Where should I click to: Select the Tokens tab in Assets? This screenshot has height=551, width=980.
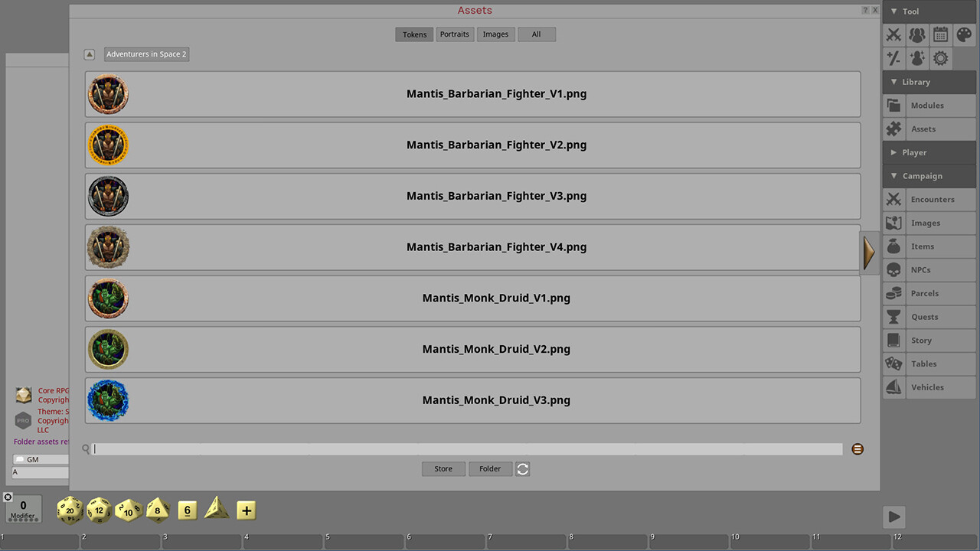(x=414, y=34)
